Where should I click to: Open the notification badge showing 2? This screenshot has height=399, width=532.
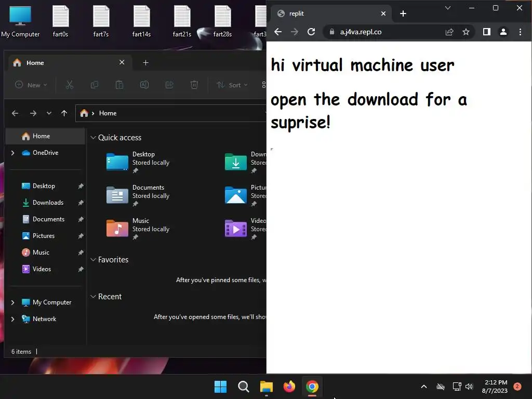pyautogui.click(x=517, y=387)
